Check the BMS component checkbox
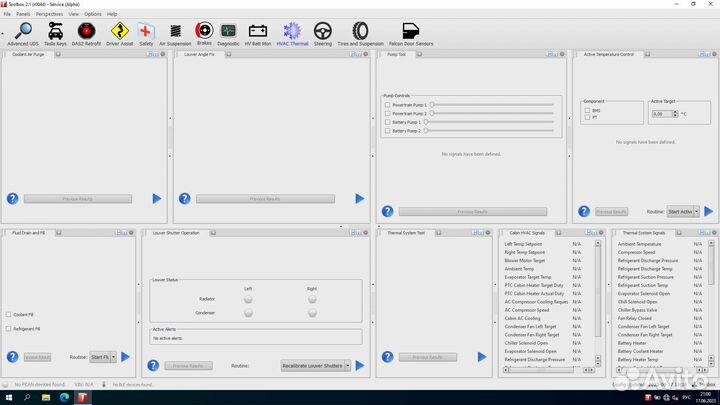 coord(587,110)
